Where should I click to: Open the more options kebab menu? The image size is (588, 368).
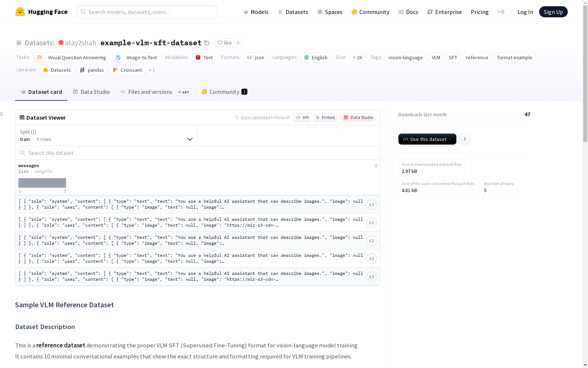point(465,139)
